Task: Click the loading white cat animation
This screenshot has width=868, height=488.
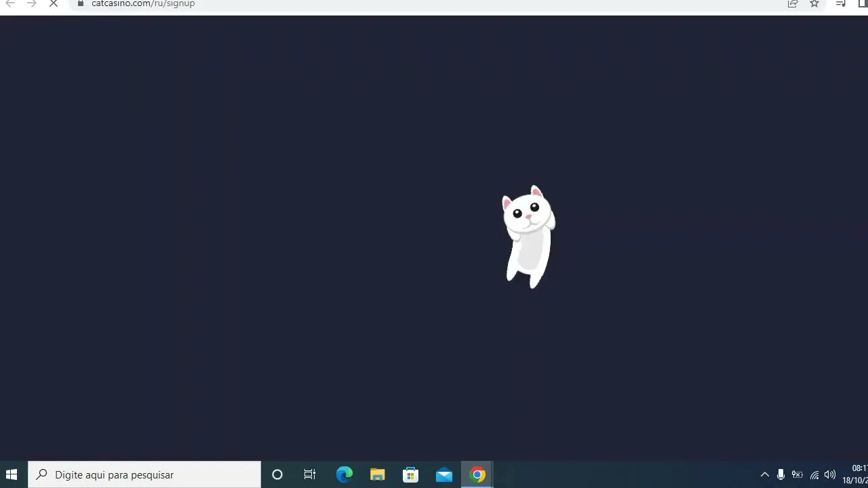Action: tap(528, 237)
